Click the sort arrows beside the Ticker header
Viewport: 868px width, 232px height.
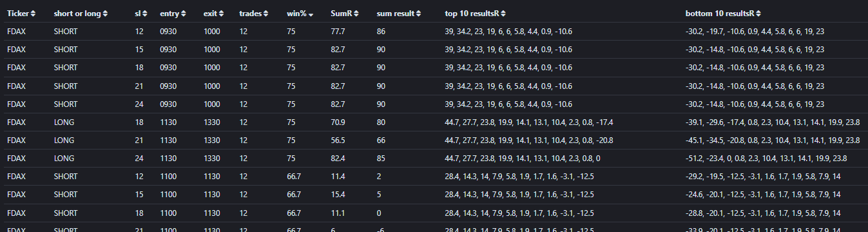[x=34, y=14]
